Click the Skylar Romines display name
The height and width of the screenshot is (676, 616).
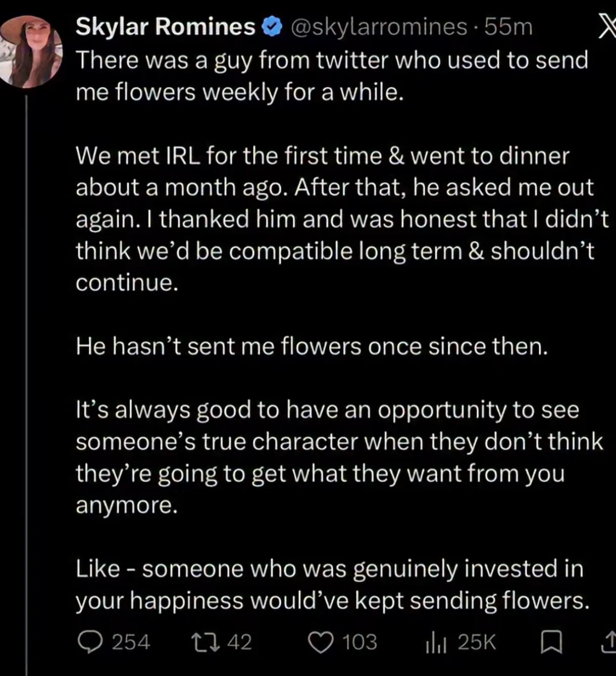166,26
